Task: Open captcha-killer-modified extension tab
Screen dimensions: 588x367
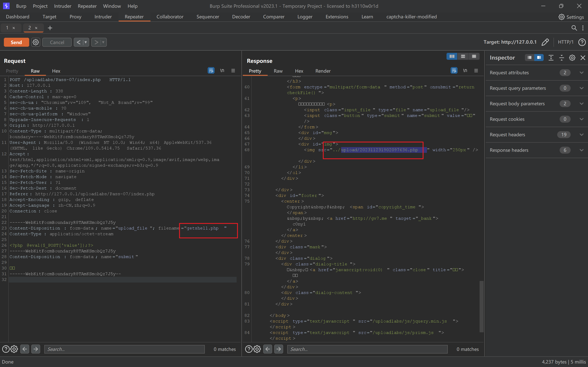Action: pos(411,17)
